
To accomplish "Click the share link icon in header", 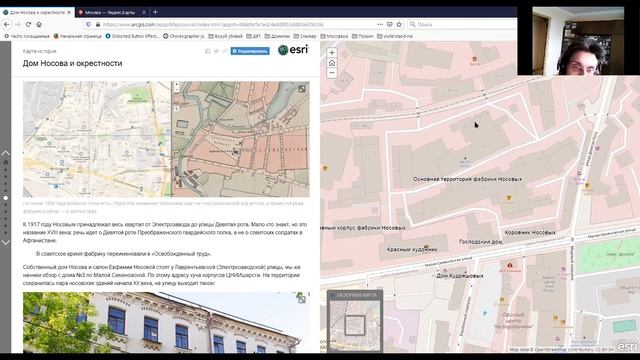I will pyautogui.click(x=224, y=51).
